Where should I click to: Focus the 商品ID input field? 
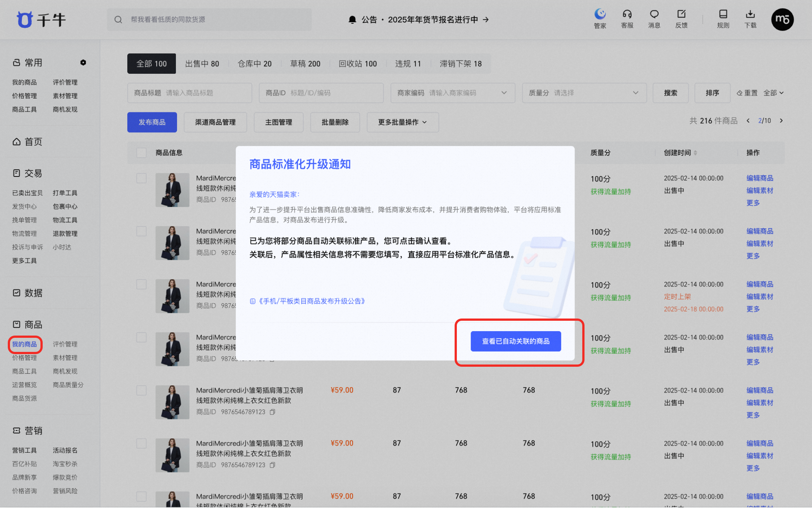[321, 93]
